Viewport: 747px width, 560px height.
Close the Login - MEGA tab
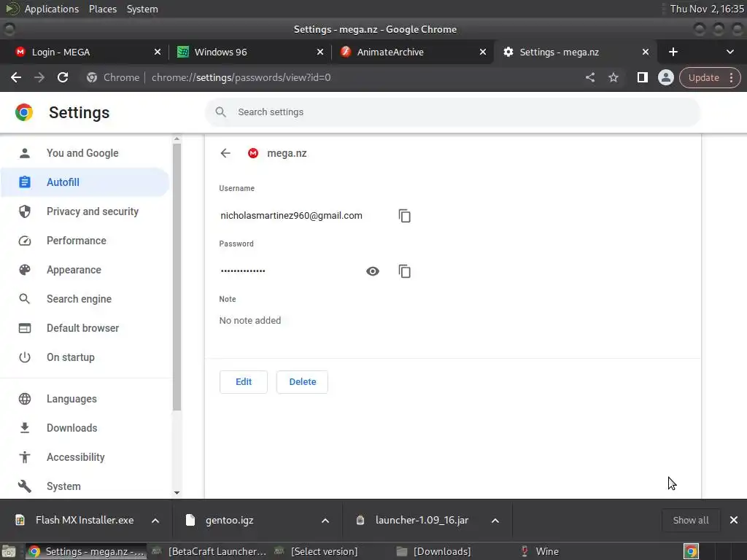pos(158,52)
